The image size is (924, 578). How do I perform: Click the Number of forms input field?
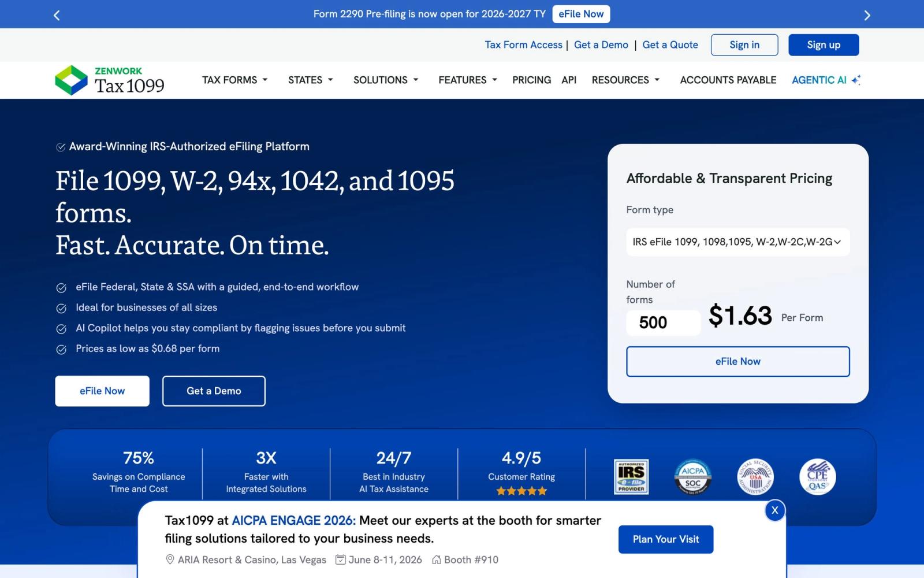(663, 323)
